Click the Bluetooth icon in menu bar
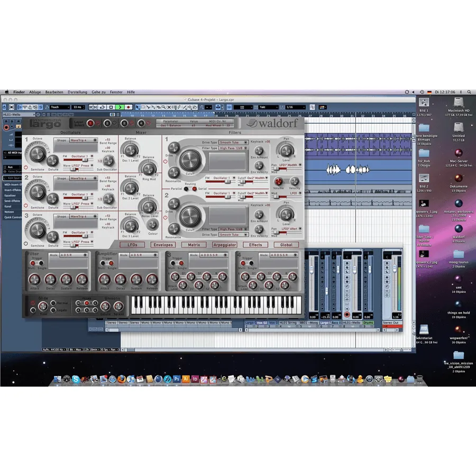The height and width of the screenshot is (476, 476). click(x=461, y=92)
